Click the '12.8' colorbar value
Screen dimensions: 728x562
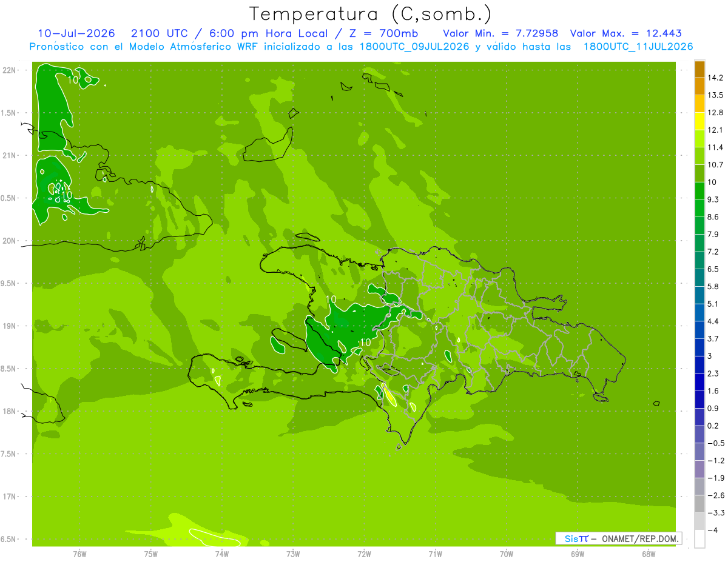pyautogui.click(x=715, y=112)
